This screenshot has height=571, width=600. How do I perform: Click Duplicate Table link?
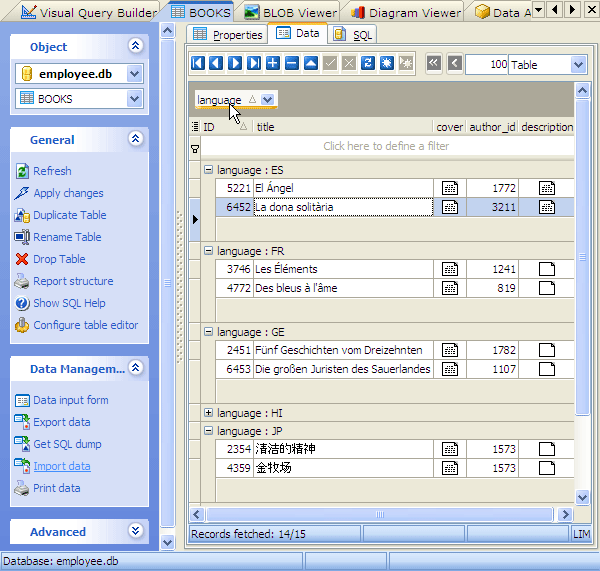coord(70,215)
